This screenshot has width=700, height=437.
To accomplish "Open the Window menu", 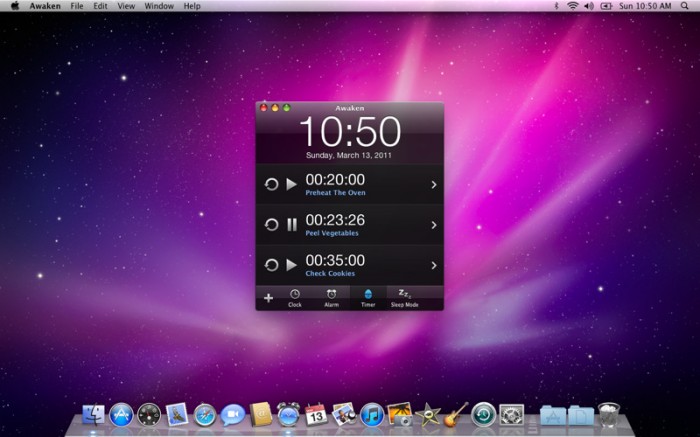I will [158, 6].
